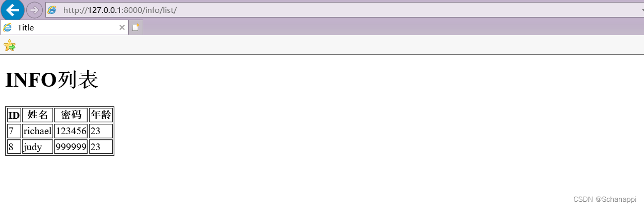This screenshot has height=208, width=644.
Task: Click the browser Back arrow button
Action: (x=12, y=10)
